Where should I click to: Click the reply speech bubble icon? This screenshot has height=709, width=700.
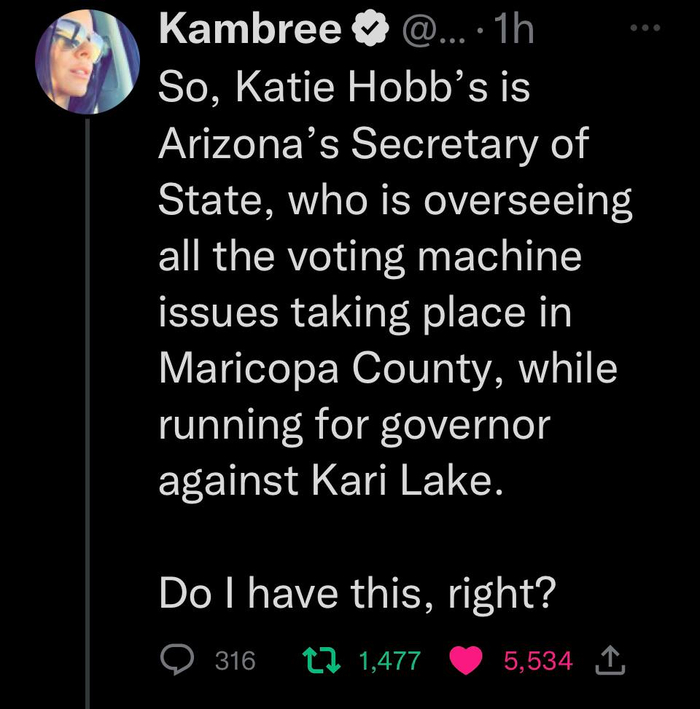click(x=180, y=660)
